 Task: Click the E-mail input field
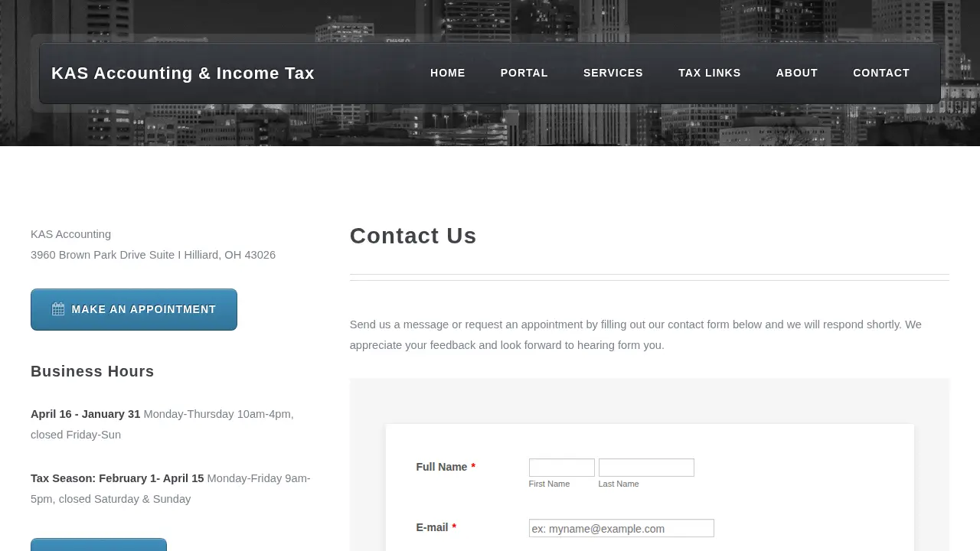point(621,528)
